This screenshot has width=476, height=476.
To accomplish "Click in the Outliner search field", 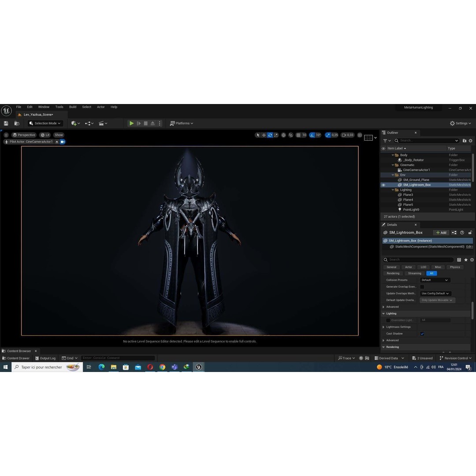I will point(426,141).
